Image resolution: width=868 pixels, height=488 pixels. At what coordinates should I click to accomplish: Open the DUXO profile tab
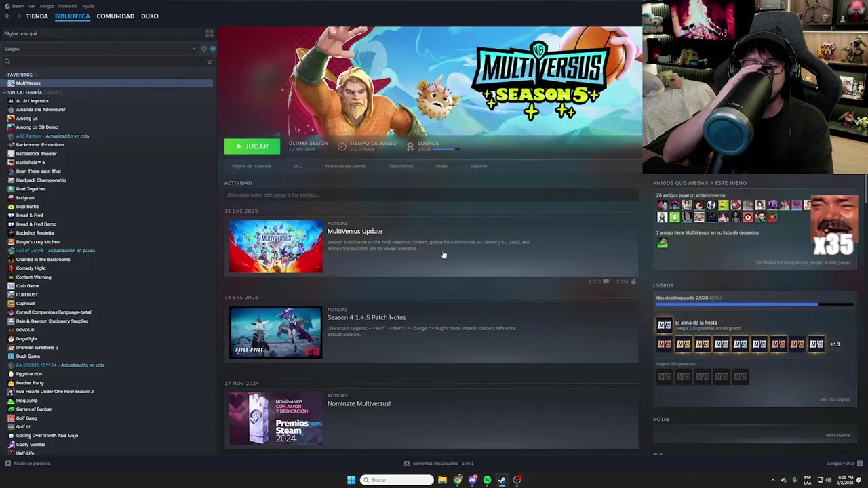click(150, 16)
